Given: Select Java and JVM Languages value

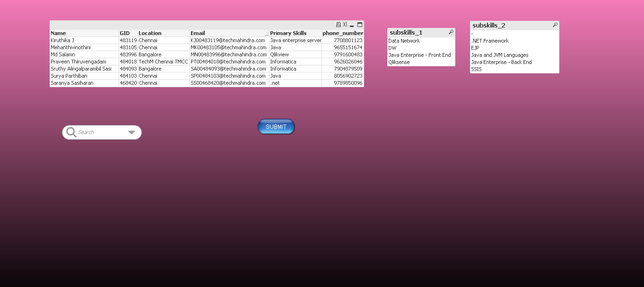Looking at the screenshot, I should (x=514, y=55).
